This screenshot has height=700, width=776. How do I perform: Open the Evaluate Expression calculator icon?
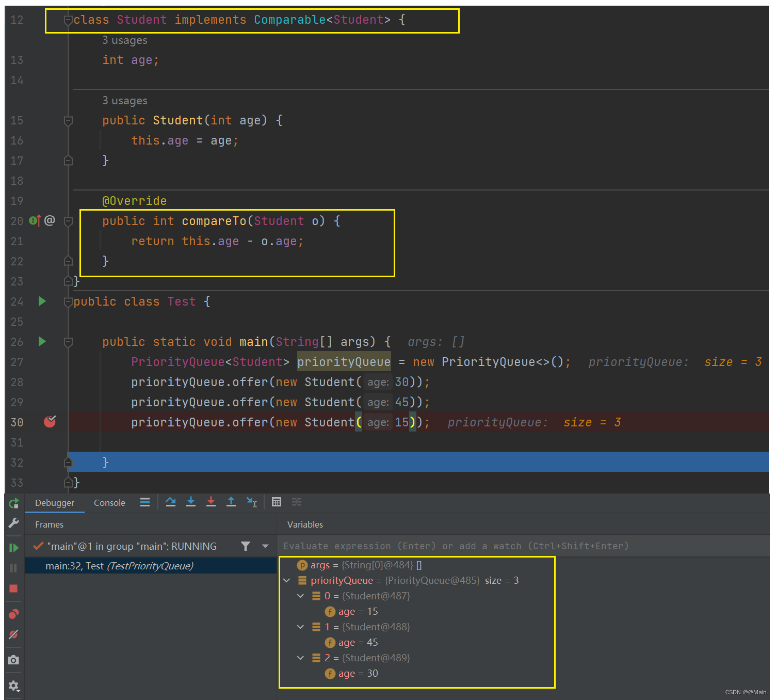coord(277,502)
